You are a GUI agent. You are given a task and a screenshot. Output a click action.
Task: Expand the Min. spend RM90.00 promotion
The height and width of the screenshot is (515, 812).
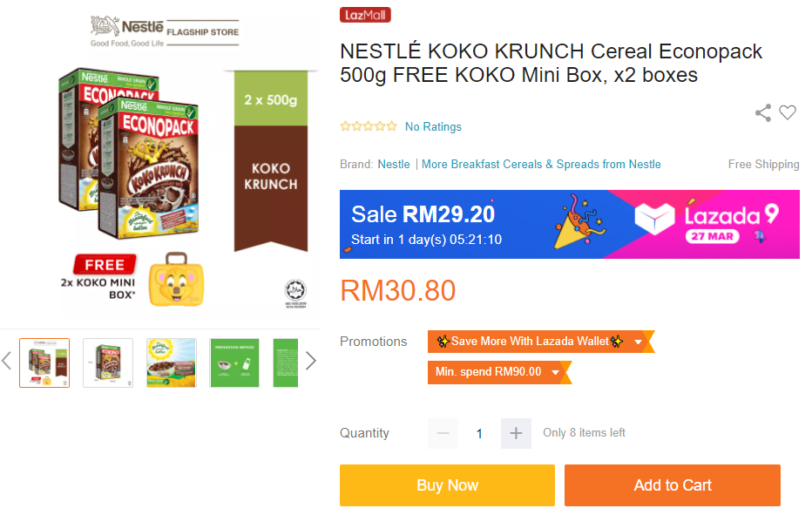click(554, 372)
